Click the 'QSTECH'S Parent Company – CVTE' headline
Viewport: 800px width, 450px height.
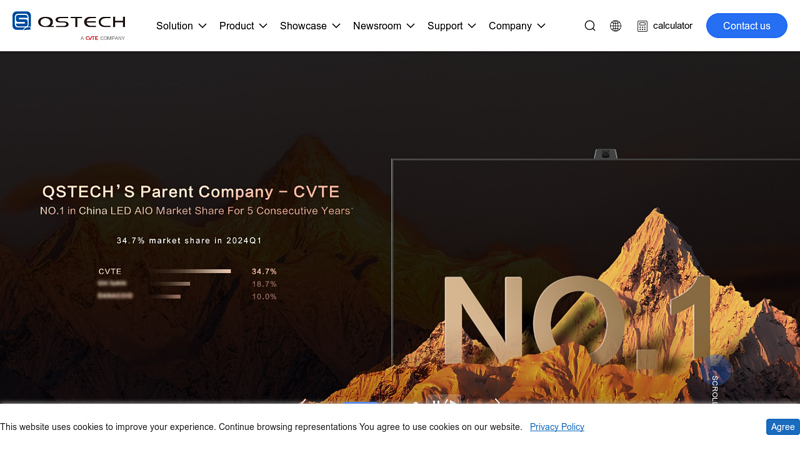tap(191, 192)
